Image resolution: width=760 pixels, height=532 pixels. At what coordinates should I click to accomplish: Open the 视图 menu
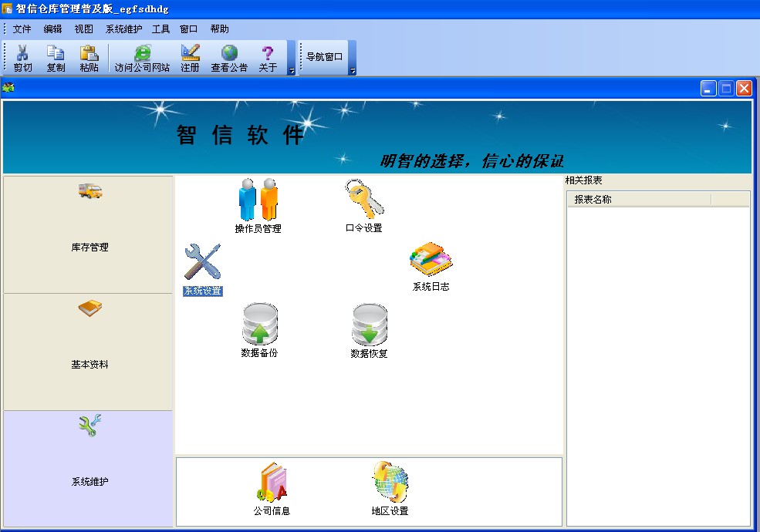(x=84, y=29)
